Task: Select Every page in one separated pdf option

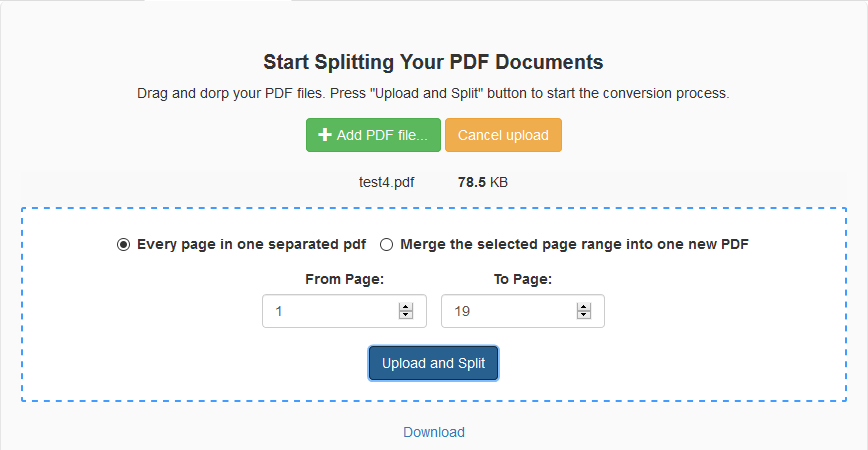Action: click(123, 245)
